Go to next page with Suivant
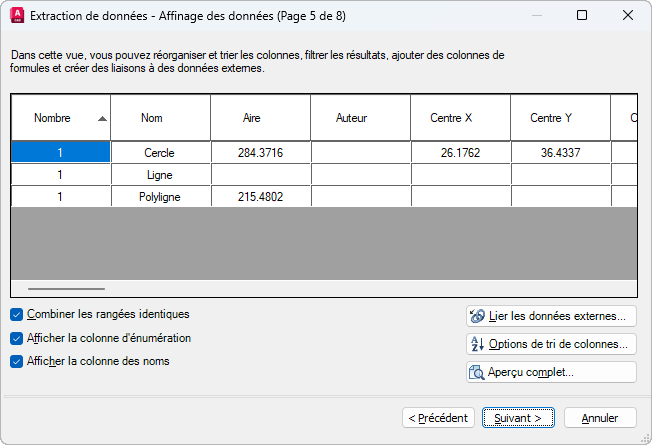The height and width of the screenshot is (445, 652). point(518,418)
